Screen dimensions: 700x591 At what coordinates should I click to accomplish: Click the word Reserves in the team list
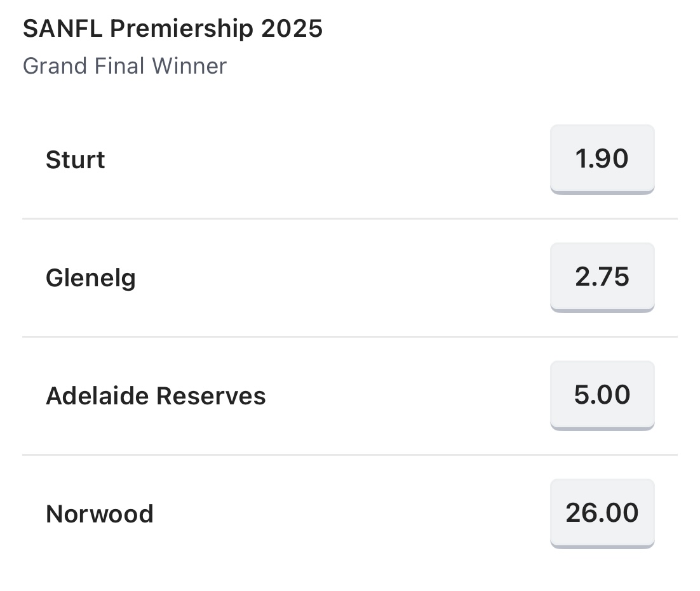pos(211,395)
